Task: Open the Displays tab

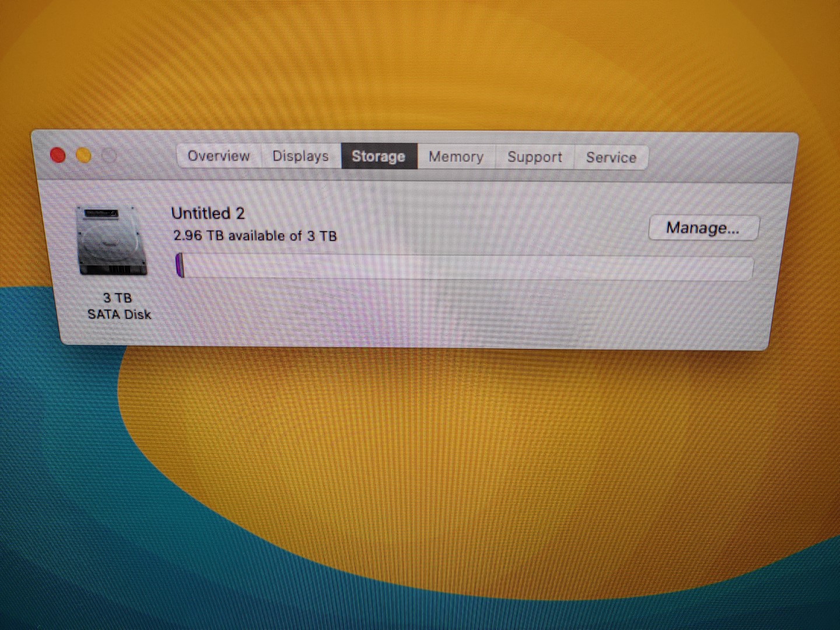Action: tap(300, 156)
